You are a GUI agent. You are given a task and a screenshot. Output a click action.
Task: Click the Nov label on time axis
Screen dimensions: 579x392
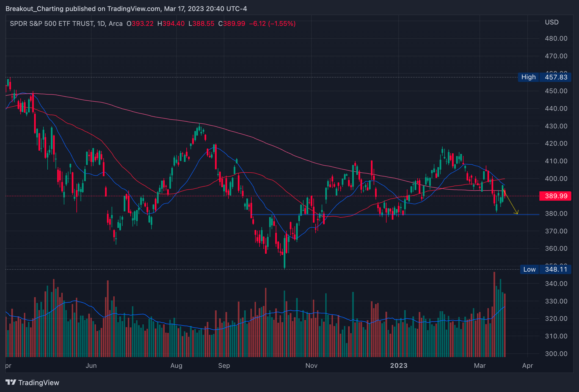[x=311, y=366]
